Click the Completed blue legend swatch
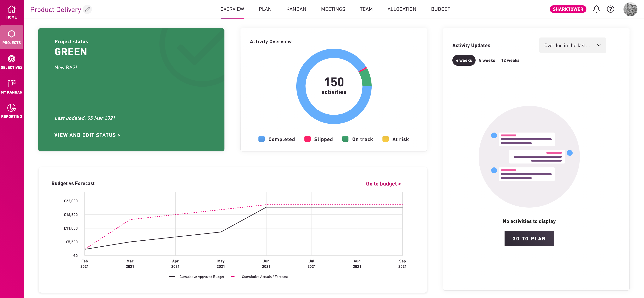This screenshot has height=298, width=644. click(261, 139)
